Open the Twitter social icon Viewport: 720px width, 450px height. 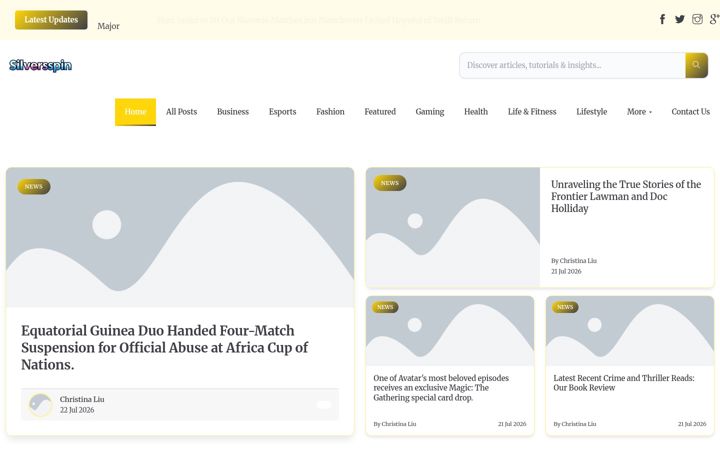coord(680,19)
